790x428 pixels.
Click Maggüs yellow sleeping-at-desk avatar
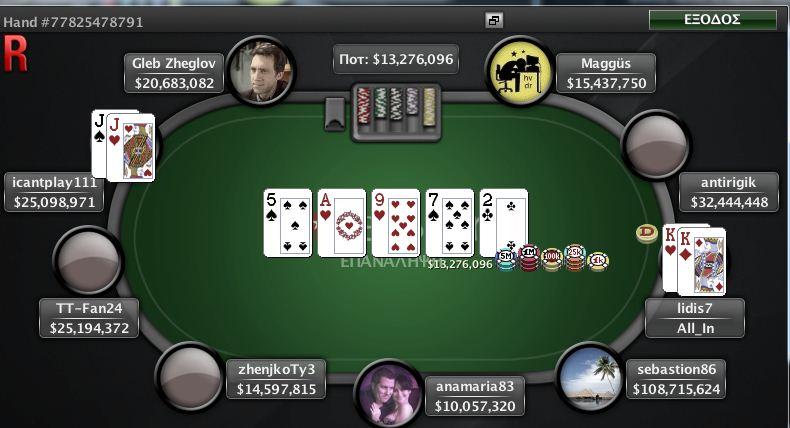click(519, 71)
